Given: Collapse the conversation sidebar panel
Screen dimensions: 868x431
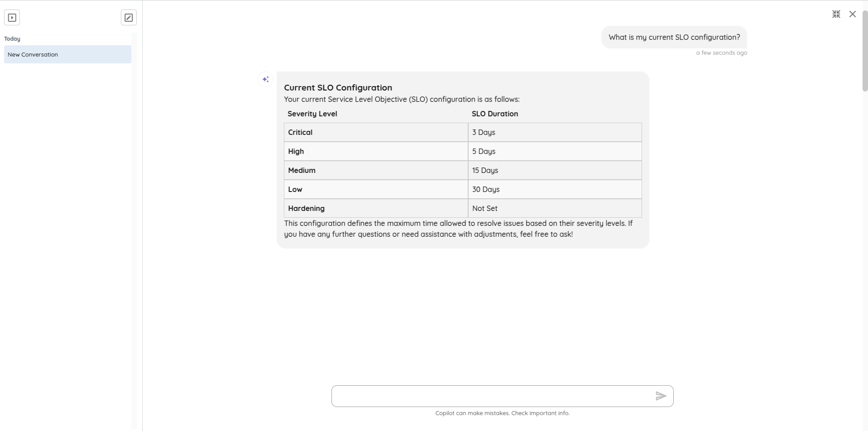Looking at the screenshot, I should 12,18.
